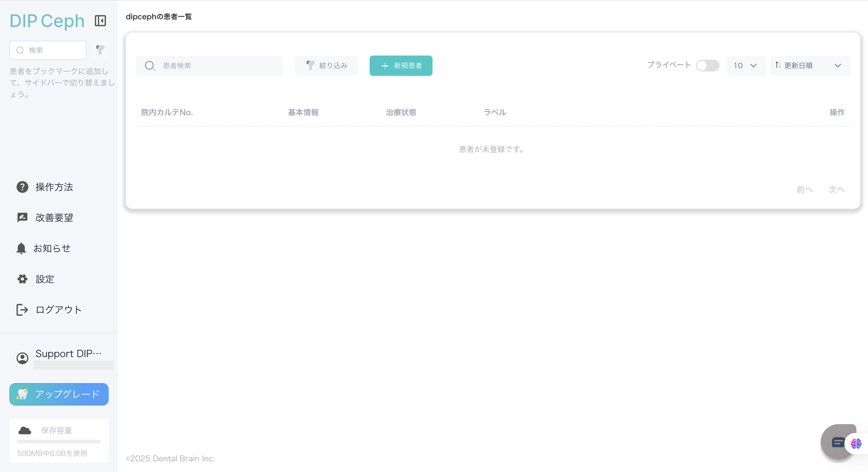868x472 pixels.
Task: Focus the 患者検索 search field
Action: 216,65
